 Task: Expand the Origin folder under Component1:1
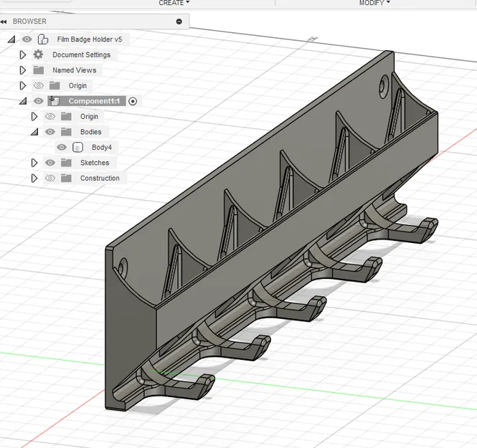click(34, 116)
